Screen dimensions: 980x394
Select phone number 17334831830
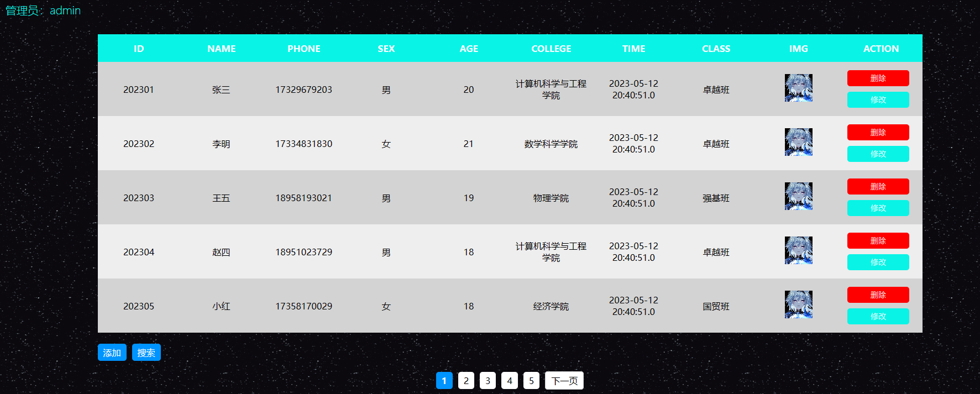click(x=304, y=144)
